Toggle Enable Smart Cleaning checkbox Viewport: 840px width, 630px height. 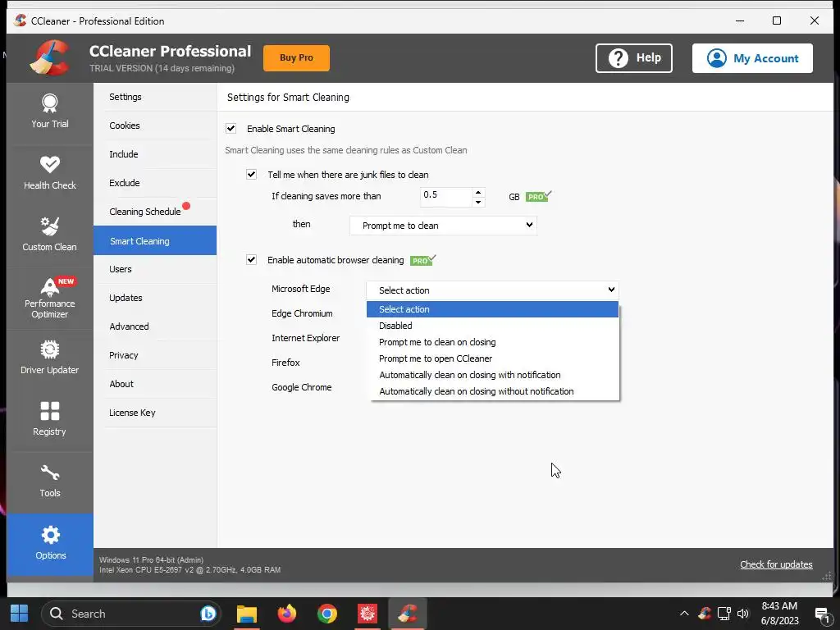[231, 129]
